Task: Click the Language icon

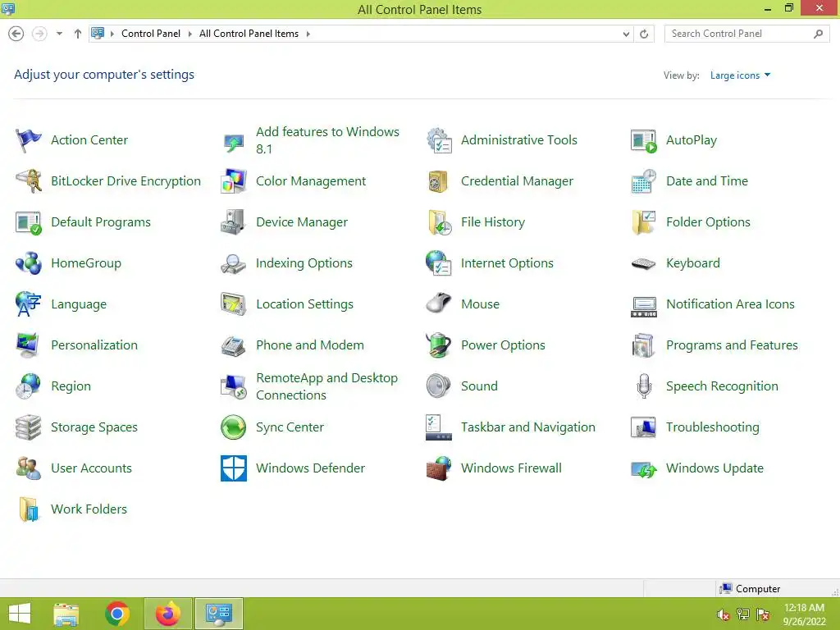Action: pos(28,304)
